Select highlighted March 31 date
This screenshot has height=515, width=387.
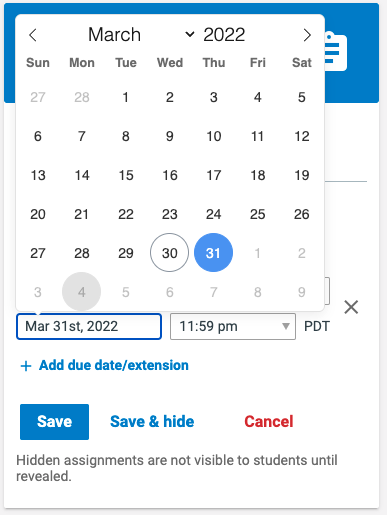click(213, 252)
